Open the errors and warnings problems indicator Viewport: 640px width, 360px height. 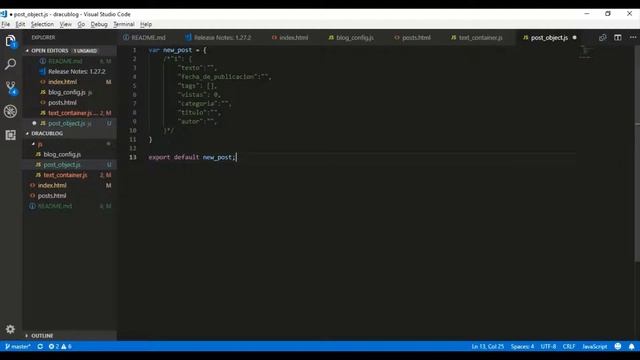pos(60,347)
